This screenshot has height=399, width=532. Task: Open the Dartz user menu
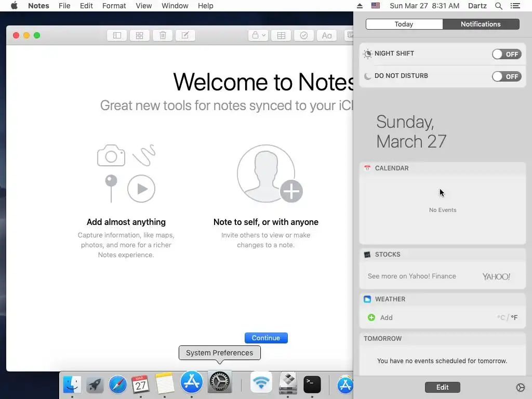[477, 6]
